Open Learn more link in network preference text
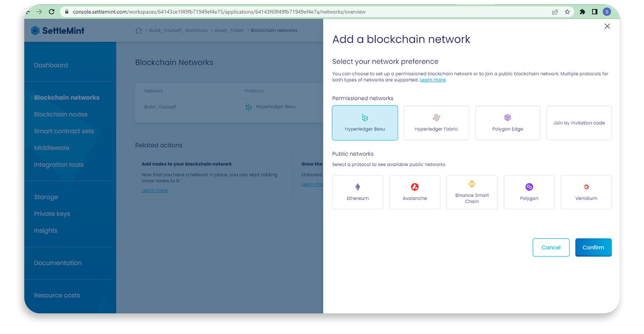Screen dimensions: 644x334 pyautogui.click(x=433, y=80)
